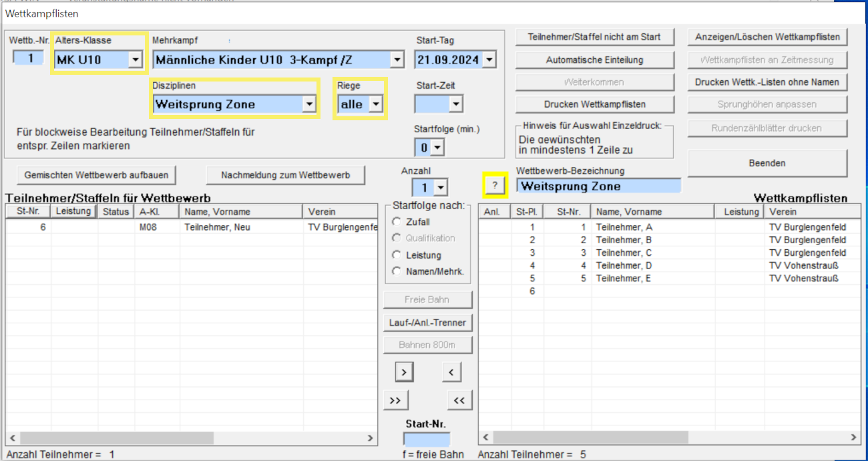Click the St-Nr. column header in left list
Image resolution: width=868 pixels, height=461 pixels.
point(29,212)
